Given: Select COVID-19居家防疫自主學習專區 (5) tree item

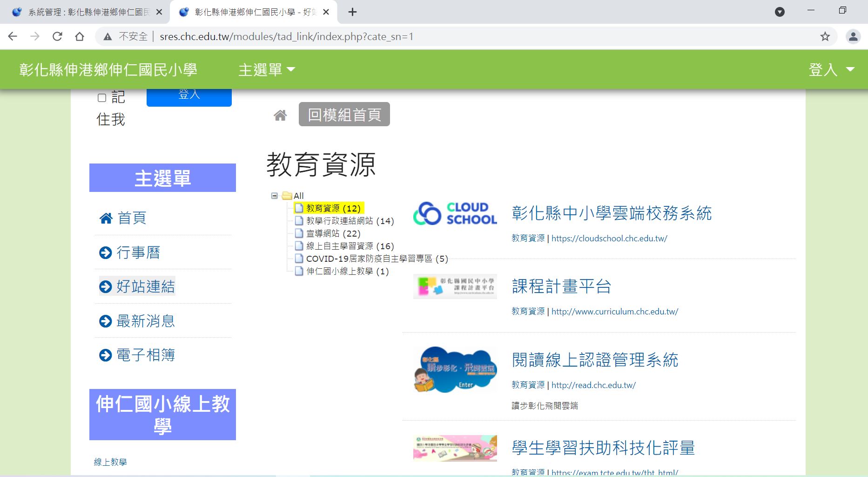Looking at the screenshot, I should coord(377,259).
